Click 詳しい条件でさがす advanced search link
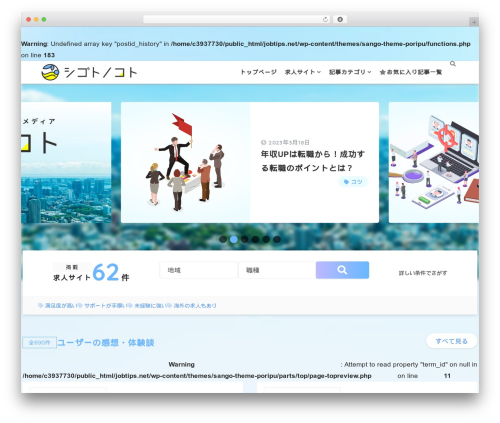The height and width of the screenshot is (423, 500). pyautogui.click(x=423, y=273)
